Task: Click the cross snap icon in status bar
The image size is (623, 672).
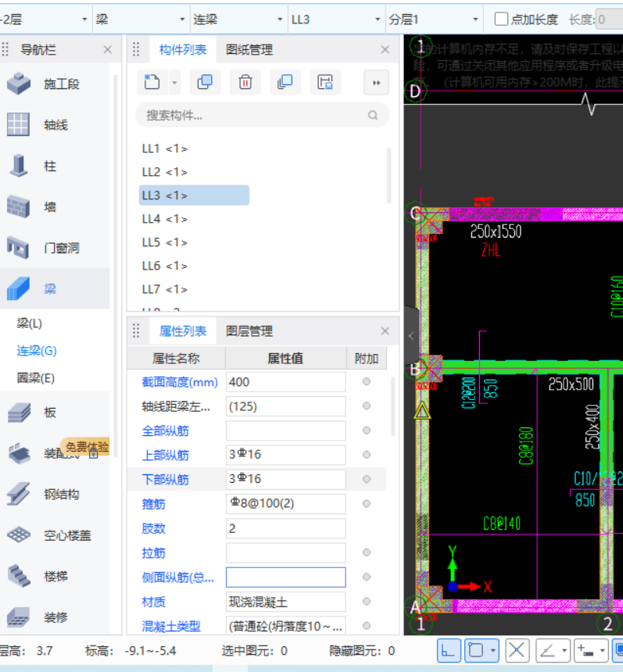Action: [517, 651]
